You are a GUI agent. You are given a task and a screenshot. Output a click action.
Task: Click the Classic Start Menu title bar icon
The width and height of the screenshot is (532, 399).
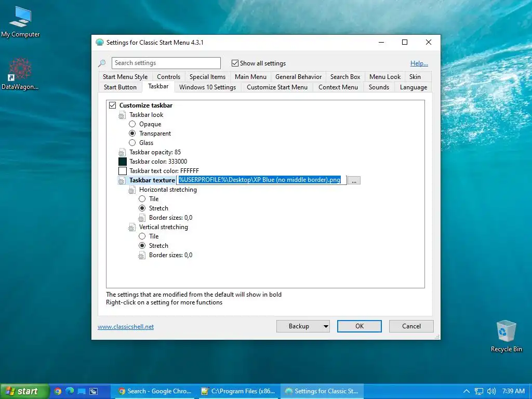click(x=100, y=43)
